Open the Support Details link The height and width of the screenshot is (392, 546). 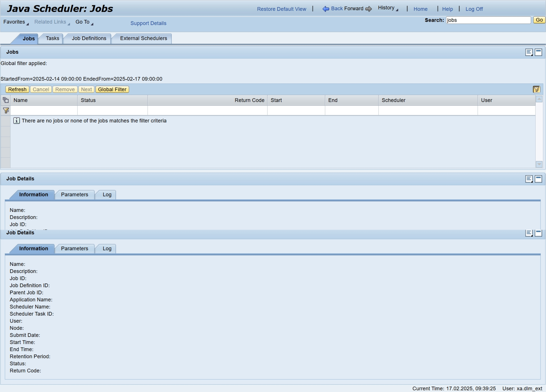148,23
